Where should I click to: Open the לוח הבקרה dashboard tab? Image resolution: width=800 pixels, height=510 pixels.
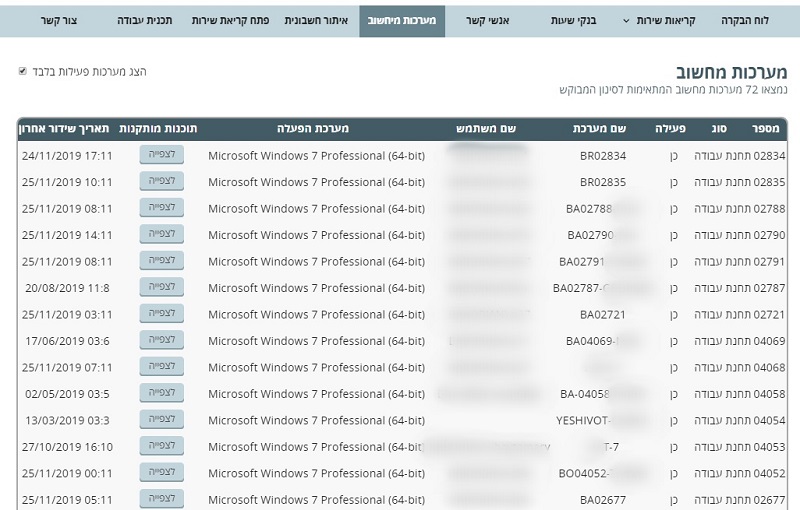[x=745, y=20]
